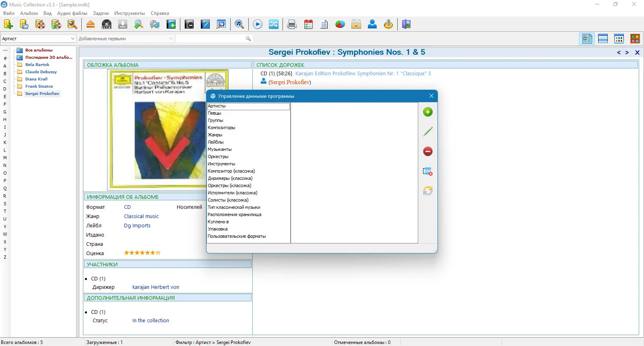The height and width of the screenshot is (346, 644).
Task: Click the orange eject disc icon
Action: [x=91, y=25]
